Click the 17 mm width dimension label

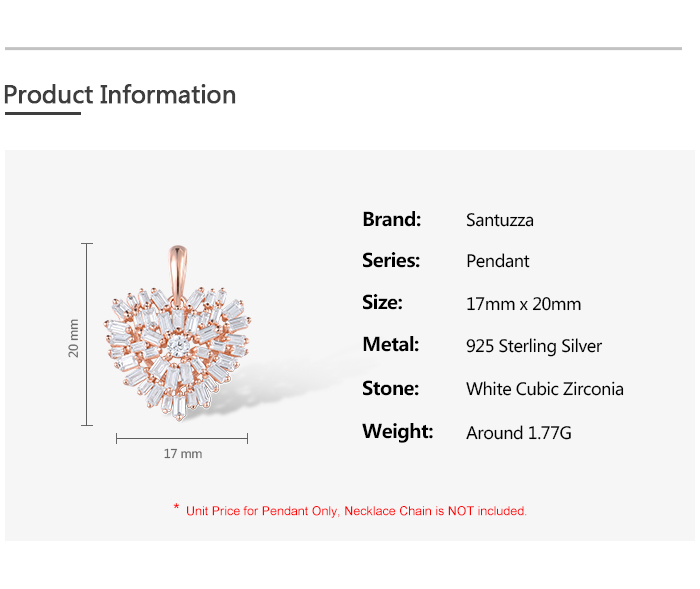tap(183, 454)
